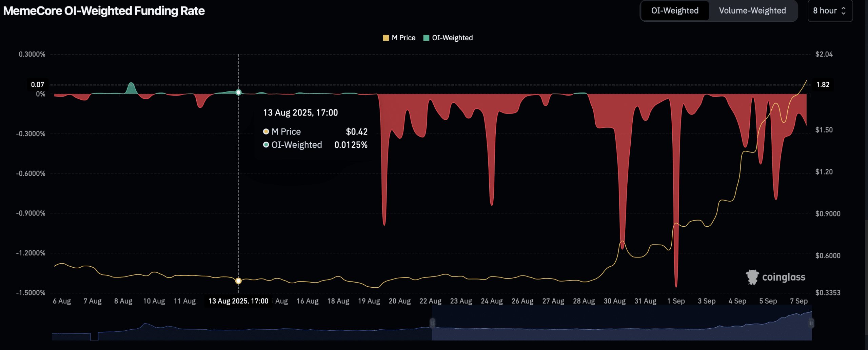Click the MemeCore OI-Weighted Funding Rate title
The image size is (868, 350).
(104, 11)
